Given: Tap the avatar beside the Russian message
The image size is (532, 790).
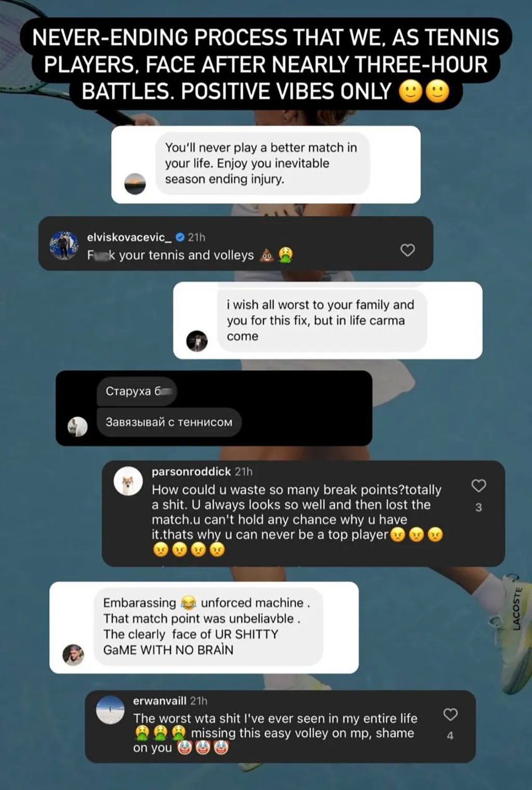Looking at the screenshot, I should pyautogui.click(x=77, y=426).
